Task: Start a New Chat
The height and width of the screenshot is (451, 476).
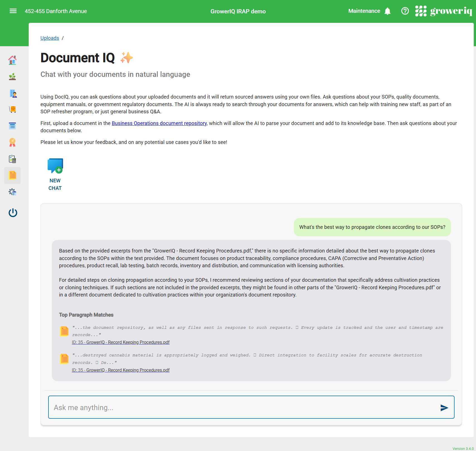Action: [x=55, y=174]
